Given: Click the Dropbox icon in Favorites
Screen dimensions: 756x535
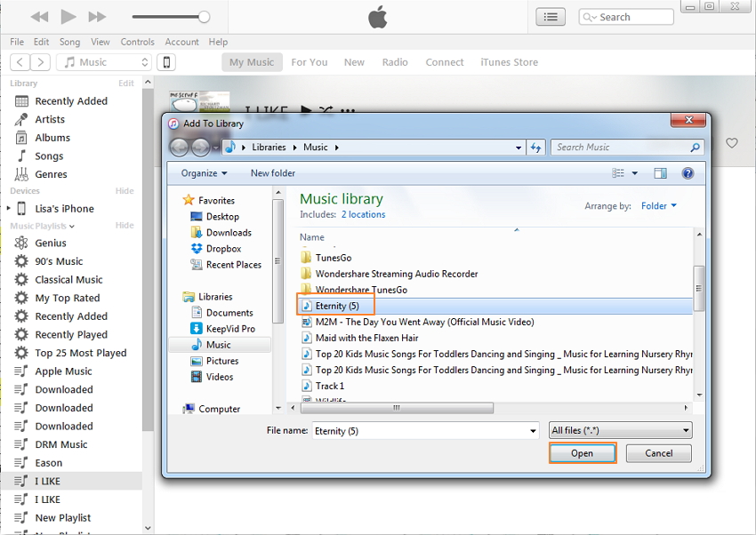Looking at the screenshot, I should [x=197, y=249].
